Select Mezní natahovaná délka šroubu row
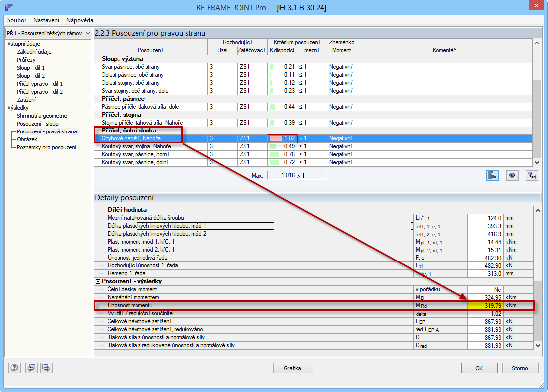This screenshot has width=548, height=392. coord(313,218)
